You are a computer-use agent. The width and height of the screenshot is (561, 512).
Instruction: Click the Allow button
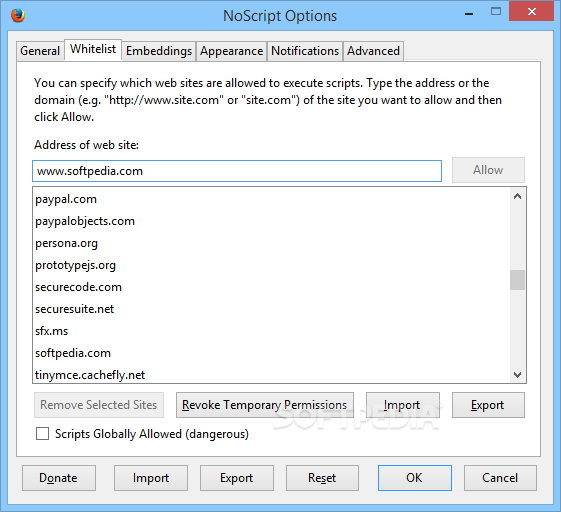(x=488, y=170)
